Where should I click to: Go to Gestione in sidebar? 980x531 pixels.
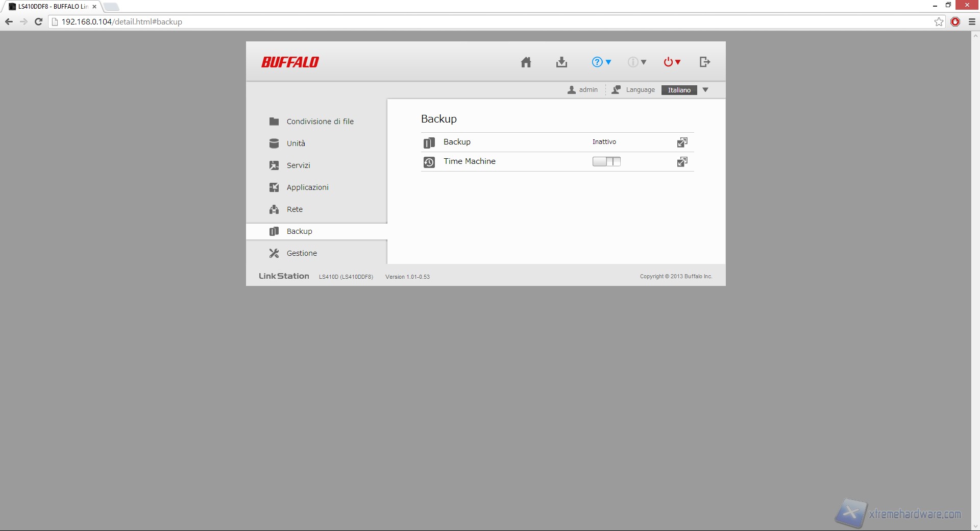click(x=301, y=253)
